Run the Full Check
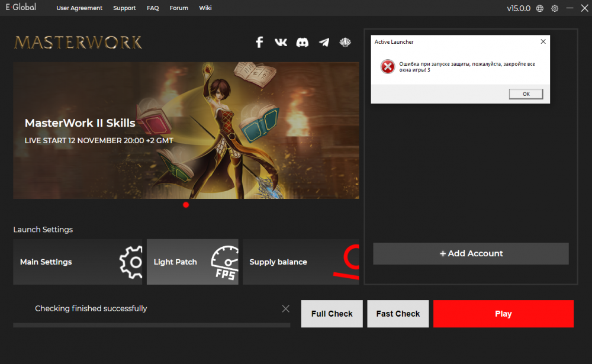 coord(332,314)
